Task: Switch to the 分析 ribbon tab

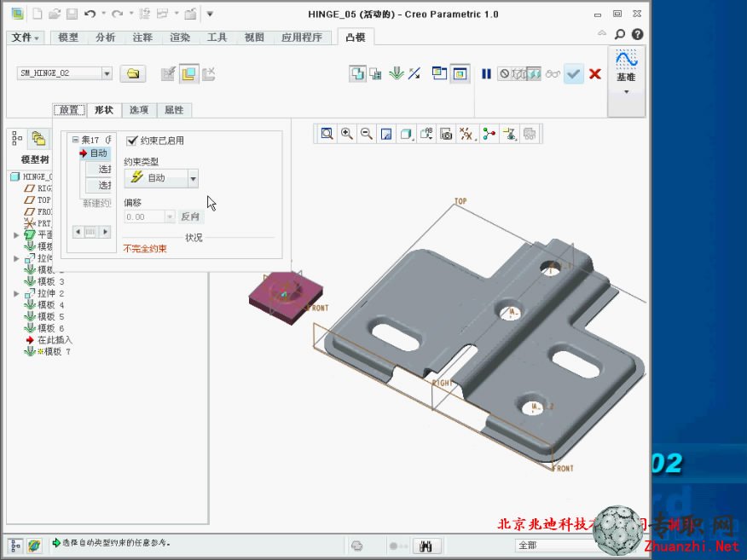Action: (x=105, y=38)
